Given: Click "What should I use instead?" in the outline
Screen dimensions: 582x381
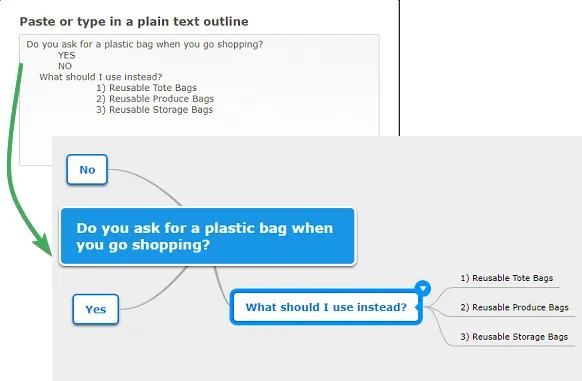Looking at the screenshot, I should [x=101, y=77].
